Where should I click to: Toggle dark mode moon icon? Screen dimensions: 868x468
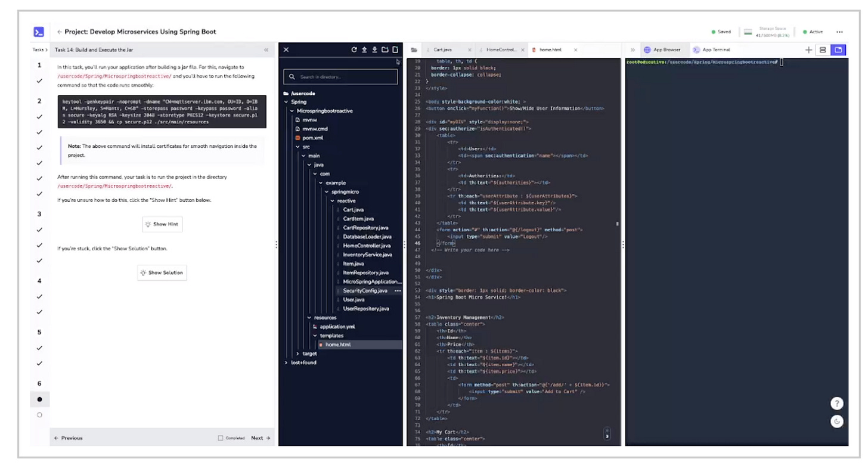click(837, 421)
